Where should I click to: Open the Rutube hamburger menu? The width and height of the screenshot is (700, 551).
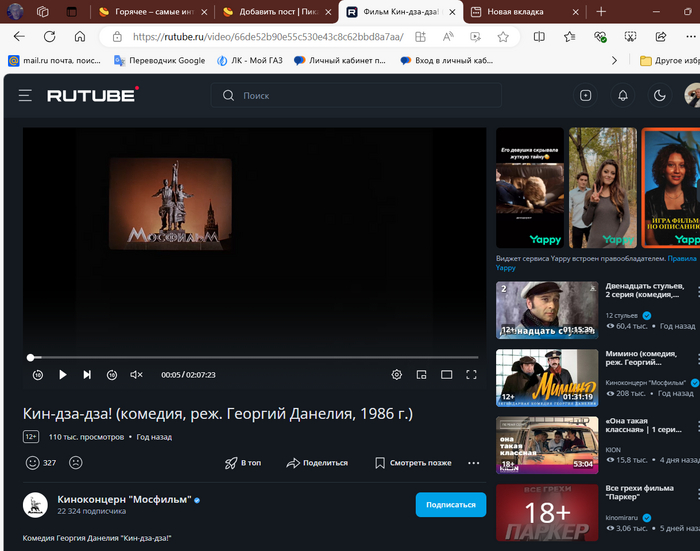point(25,96)
